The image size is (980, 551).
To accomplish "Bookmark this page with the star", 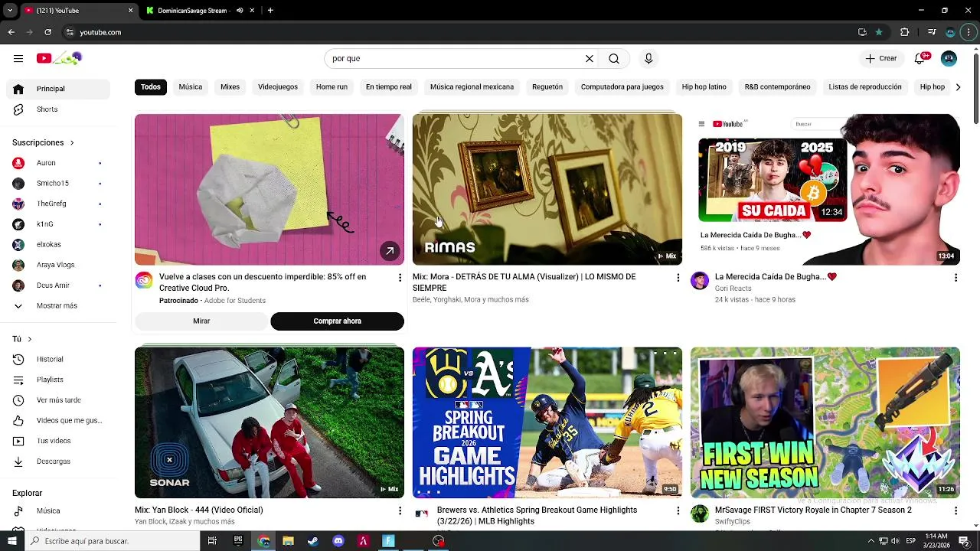I will point(879,32).
